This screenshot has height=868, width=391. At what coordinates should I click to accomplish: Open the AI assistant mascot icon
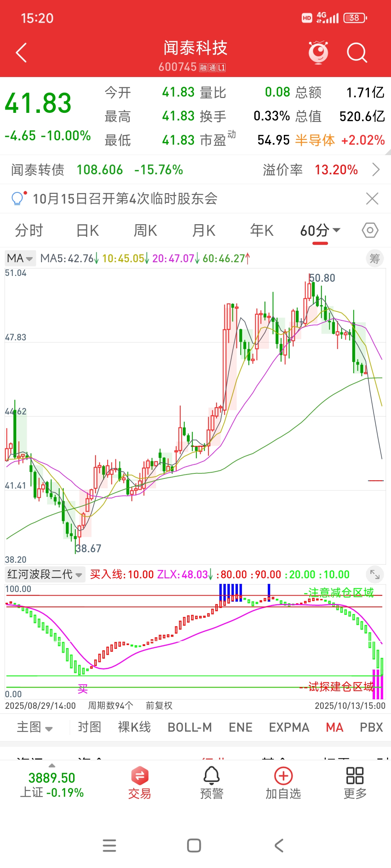click(x=318, y=52)
